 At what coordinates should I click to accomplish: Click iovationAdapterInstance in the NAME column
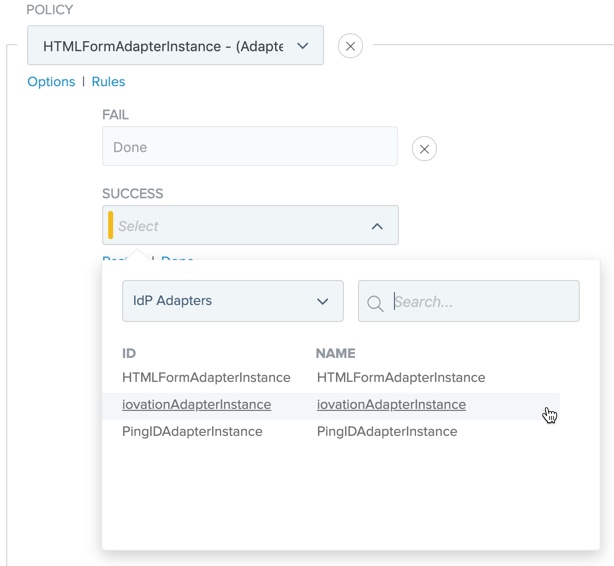tap(391, 405)
